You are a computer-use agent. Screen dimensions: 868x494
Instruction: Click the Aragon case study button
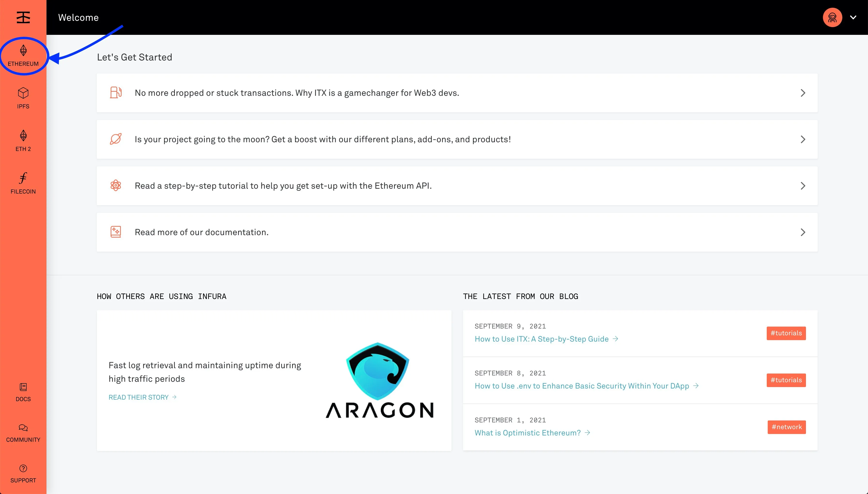click(142, 397)
